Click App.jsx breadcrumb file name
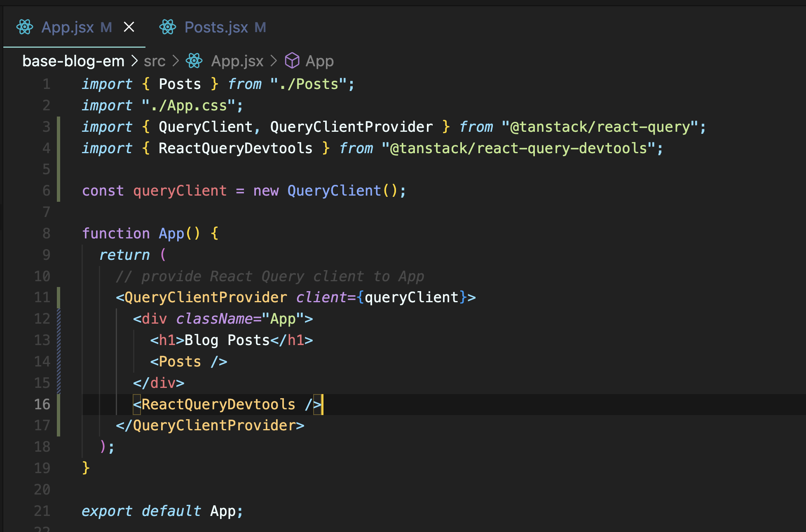The width and height of the screenshot is (806, 532). (x=237, y=61)
